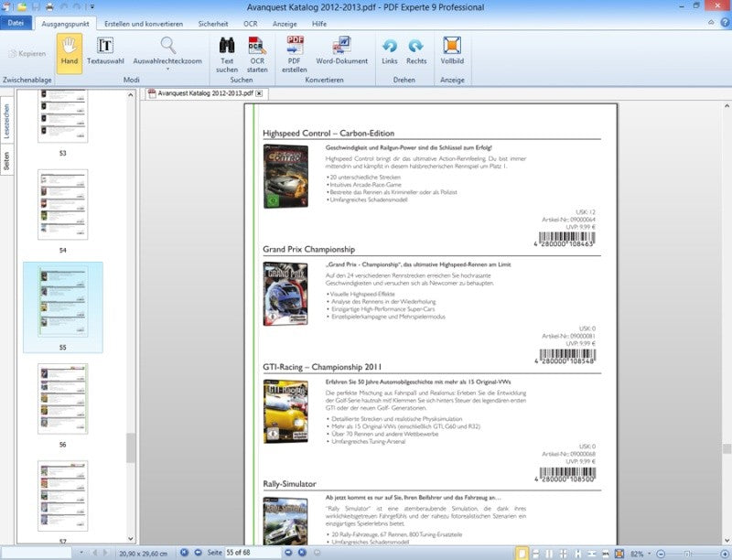Click zoom out minus button

(661, 554)
